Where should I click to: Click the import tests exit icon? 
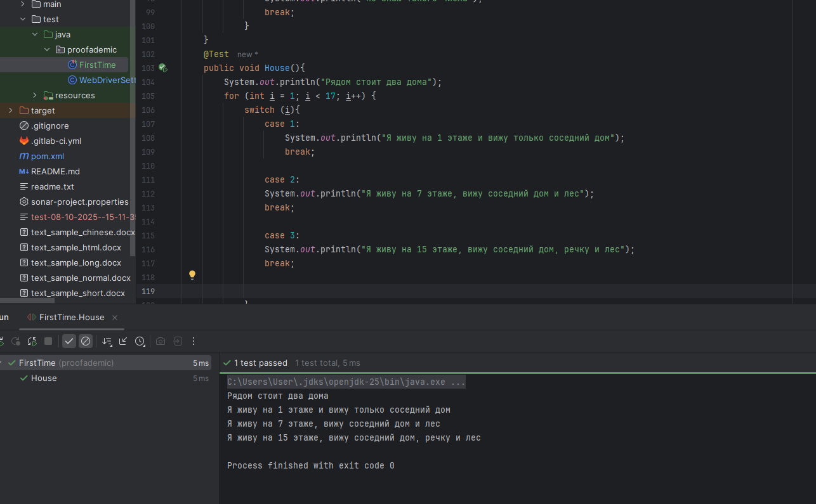click(178, 341)
